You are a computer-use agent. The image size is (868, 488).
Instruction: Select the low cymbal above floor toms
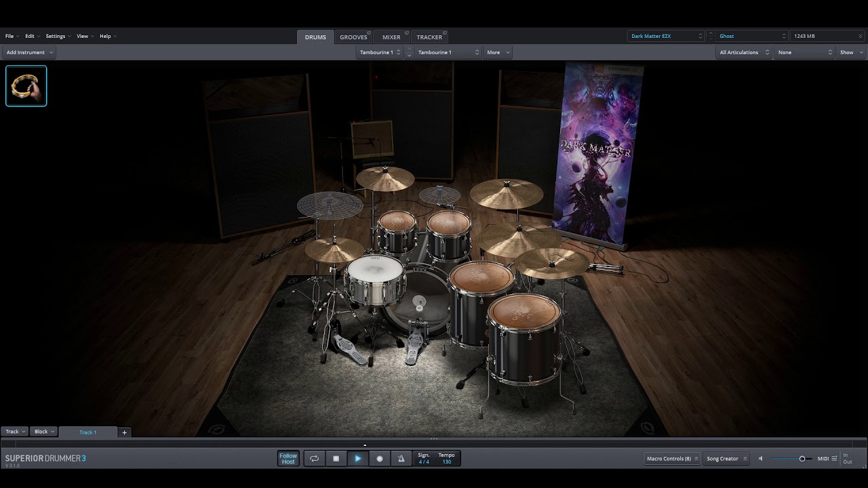click(x=551, y=262)
